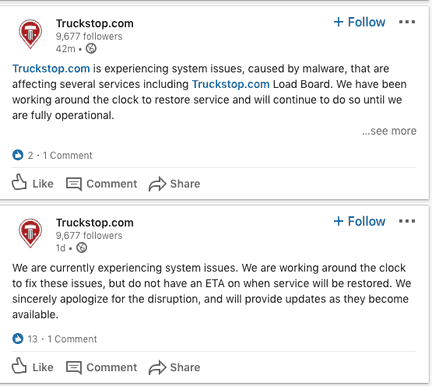The width and height of the screenshot is (432, 386).
Task: Share the second Truckstop.com post
Action: [x=174, y=367]
